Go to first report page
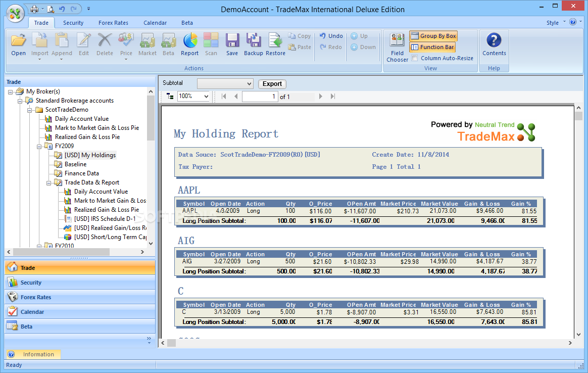The image size is (588, 373). [224, 97]
